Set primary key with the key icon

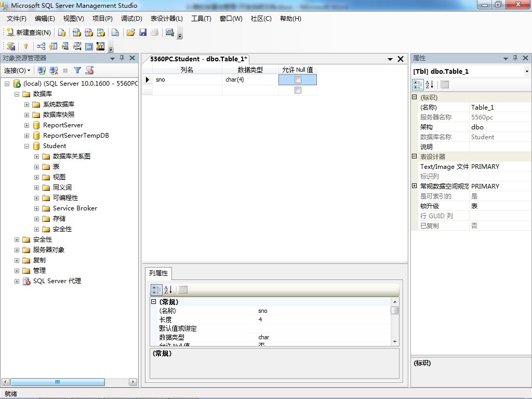tap(25, 46)
